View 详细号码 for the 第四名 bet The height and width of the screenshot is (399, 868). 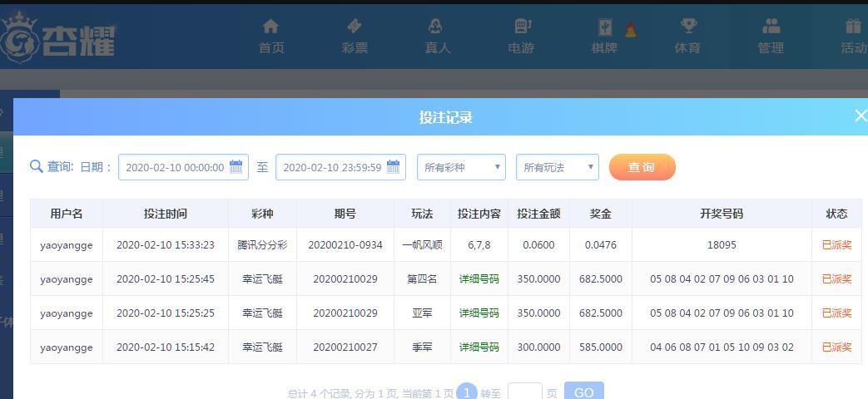click(x=479, y=279)
